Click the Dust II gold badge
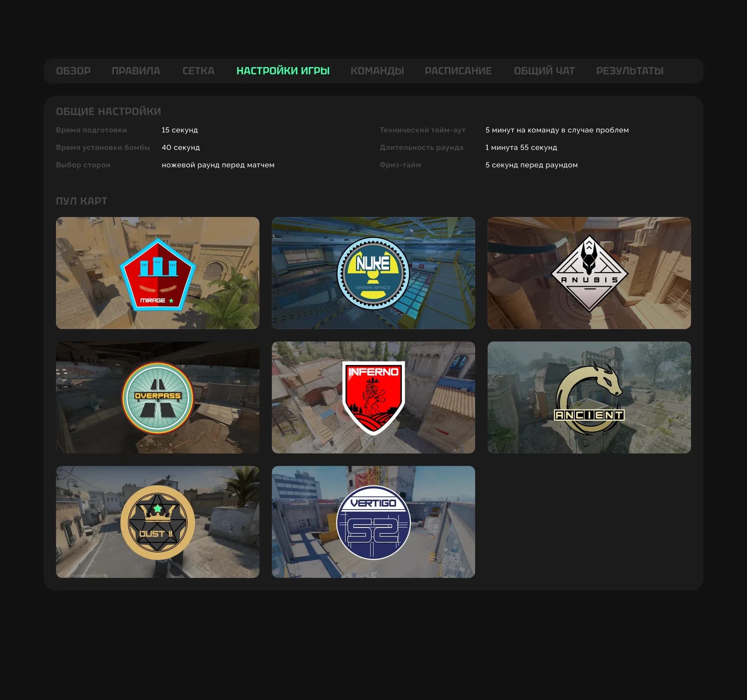The image size is (747, 700). pyautogui.click(x=158, y=522)
